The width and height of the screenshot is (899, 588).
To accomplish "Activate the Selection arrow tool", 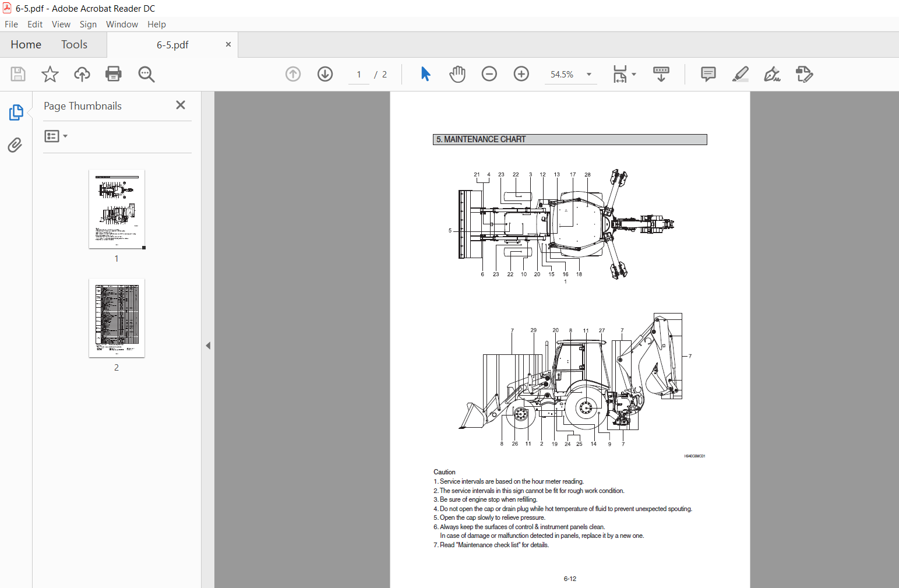I will tap(425, 74).
